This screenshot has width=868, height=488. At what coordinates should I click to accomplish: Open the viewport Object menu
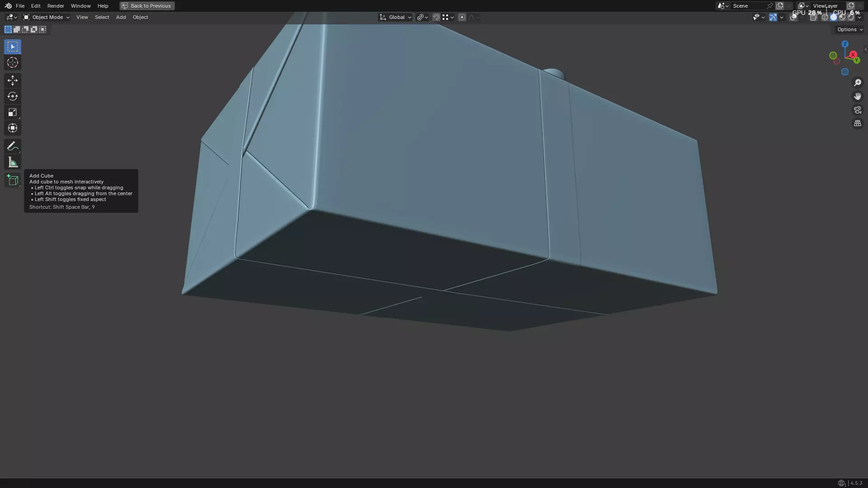140,17
